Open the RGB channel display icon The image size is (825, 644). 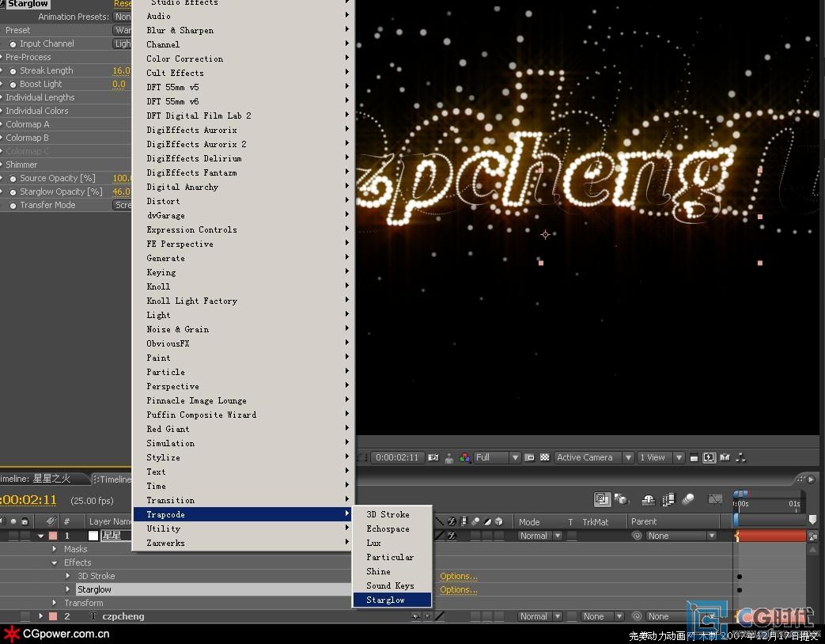click(x=464, y=458)
